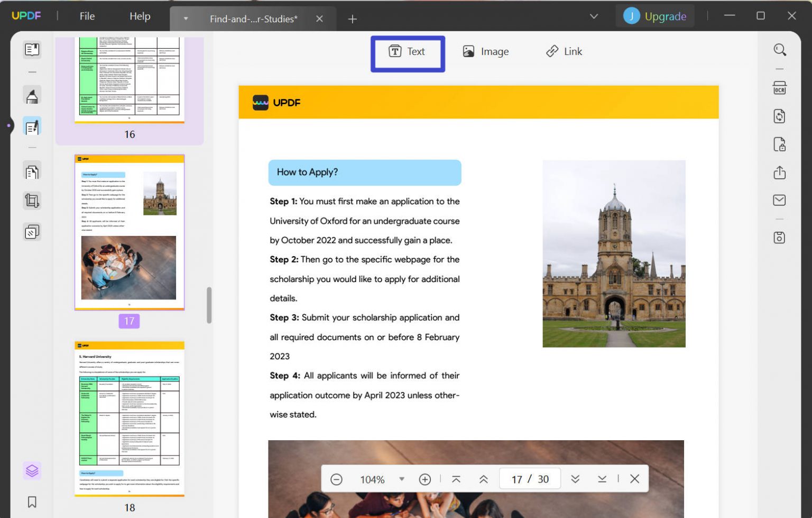Open the File menu
The height and width of the screenshot is (518, 812).
(x=87, y=16)
